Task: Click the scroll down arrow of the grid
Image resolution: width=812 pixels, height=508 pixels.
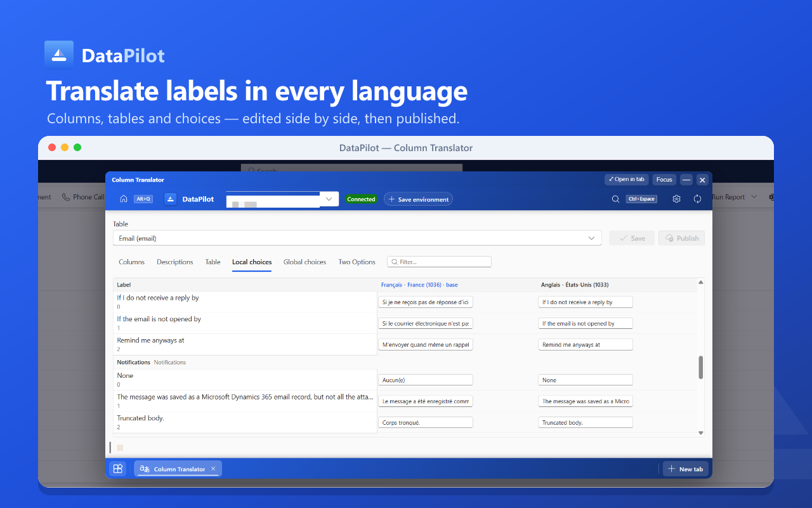Action: (701, 432)
